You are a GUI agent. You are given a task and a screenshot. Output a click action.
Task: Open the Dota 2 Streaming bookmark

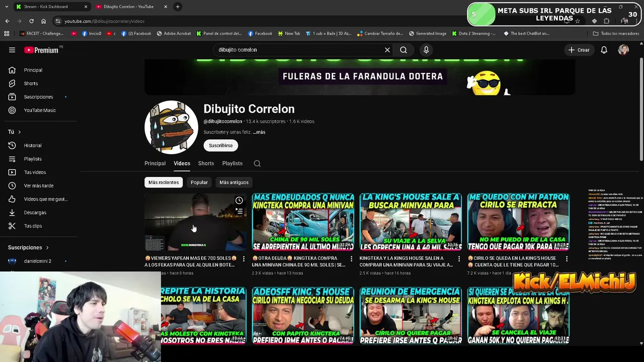coord(473,34)
